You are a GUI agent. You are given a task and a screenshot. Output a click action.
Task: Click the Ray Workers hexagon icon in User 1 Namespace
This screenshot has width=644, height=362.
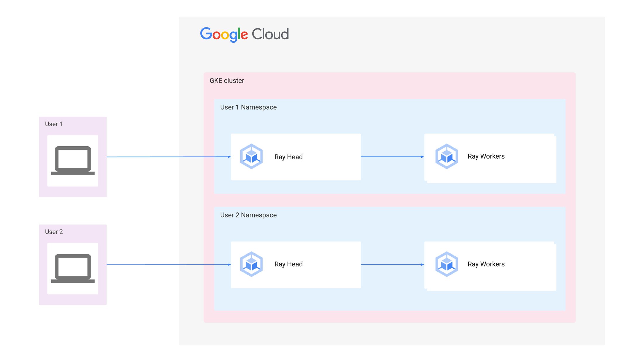(446, 156)
